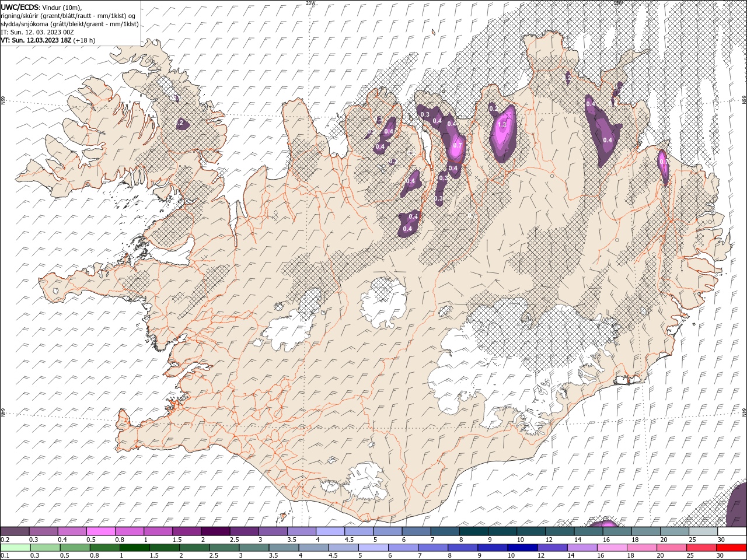747x560 pixels.
Task: Click the 15W longitude label at top
Action: pos(618,3)
